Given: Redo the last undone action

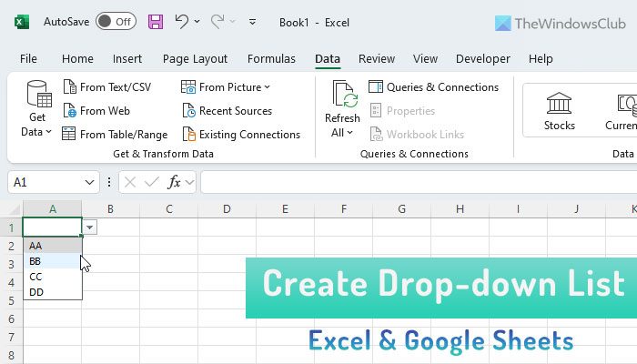Looking at the screenshot, I should (217, 22).
